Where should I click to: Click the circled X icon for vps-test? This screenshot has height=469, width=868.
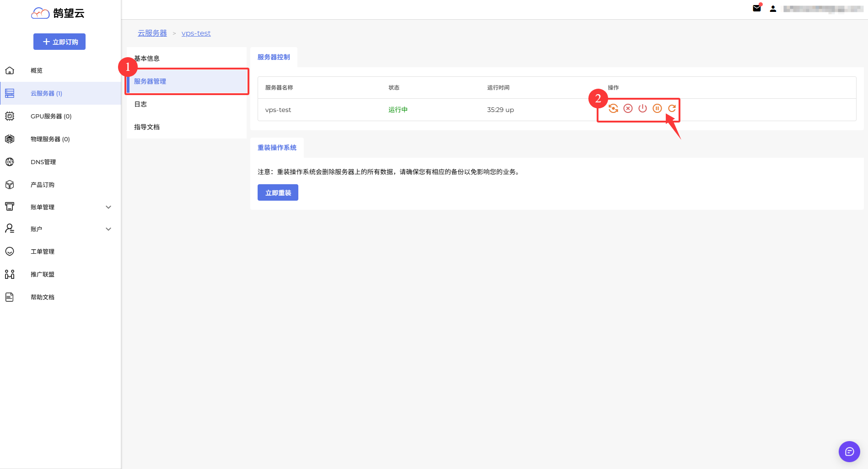[628, 108]
